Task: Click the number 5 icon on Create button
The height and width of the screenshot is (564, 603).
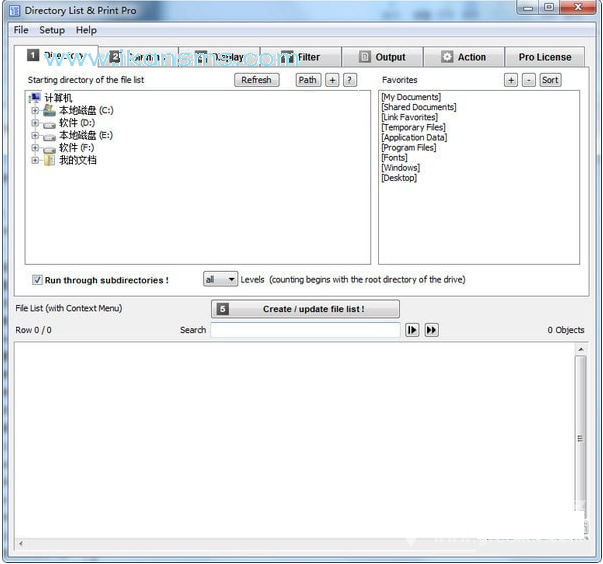Action: (x=223, y=309)
